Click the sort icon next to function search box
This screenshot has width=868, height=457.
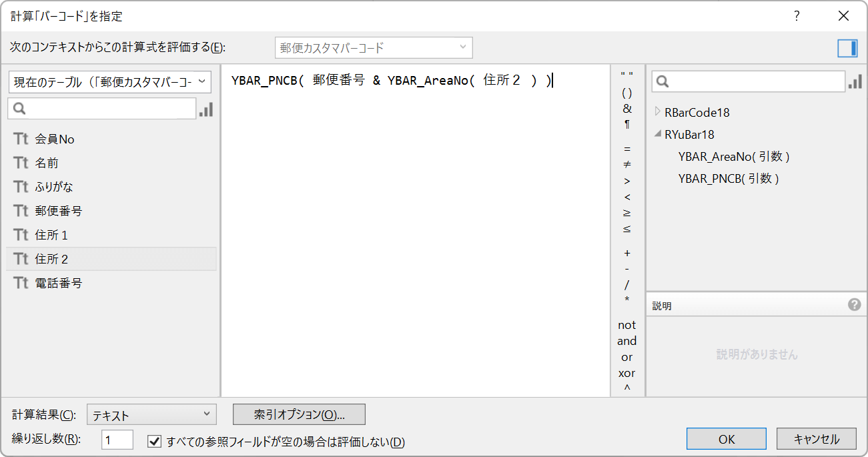coord(855,81)
